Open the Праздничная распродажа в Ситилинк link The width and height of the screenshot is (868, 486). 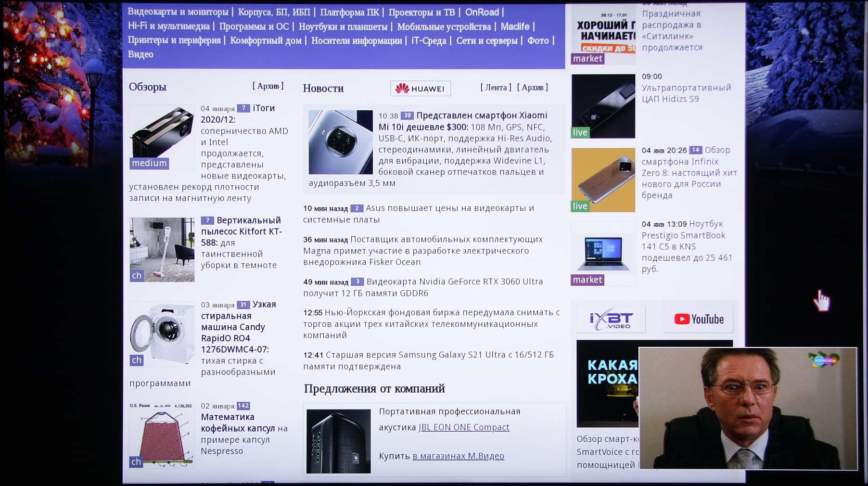click(672, 30)
